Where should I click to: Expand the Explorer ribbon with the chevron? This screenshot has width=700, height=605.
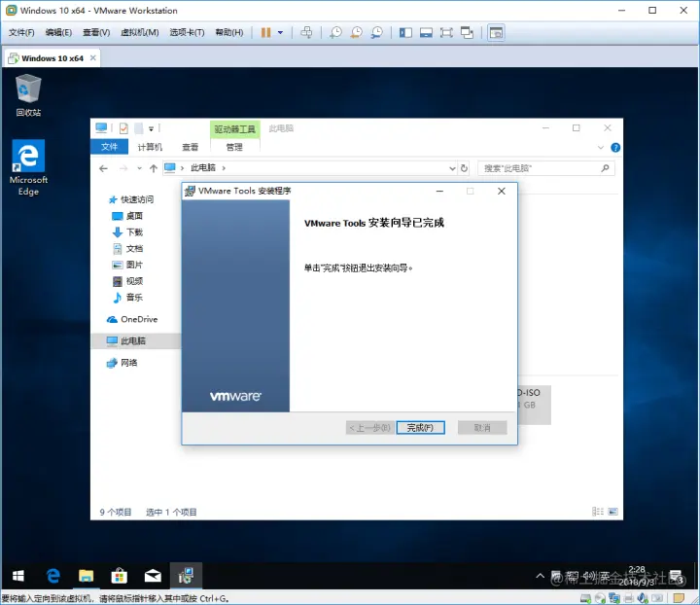(x=601, y=147)
